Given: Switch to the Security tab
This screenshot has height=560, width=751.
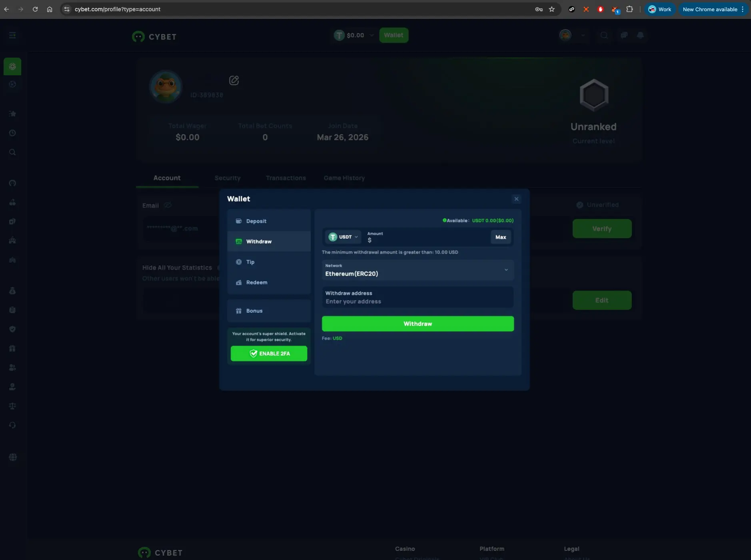Looking at the screenshot, I should point(228,178).
